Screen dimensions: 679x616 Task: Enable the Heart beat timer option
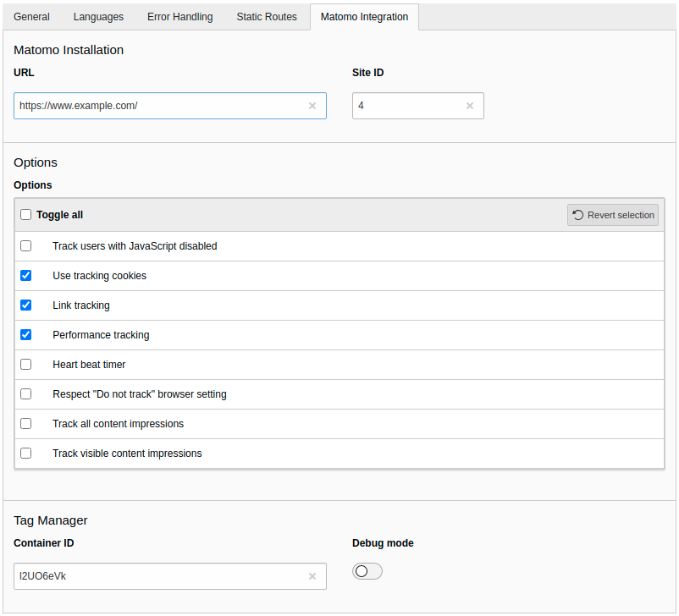pyautogui.click(x=26, y=365)
